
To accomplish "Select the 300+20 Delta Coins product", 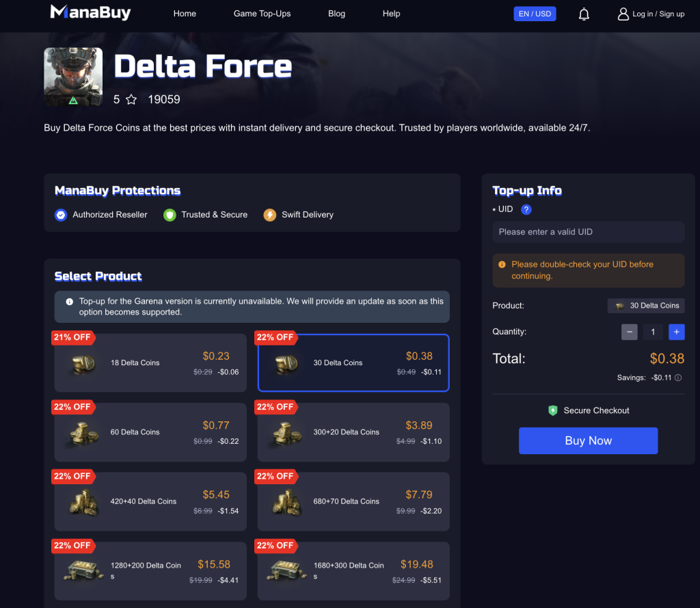I will [x=353, y=432].
